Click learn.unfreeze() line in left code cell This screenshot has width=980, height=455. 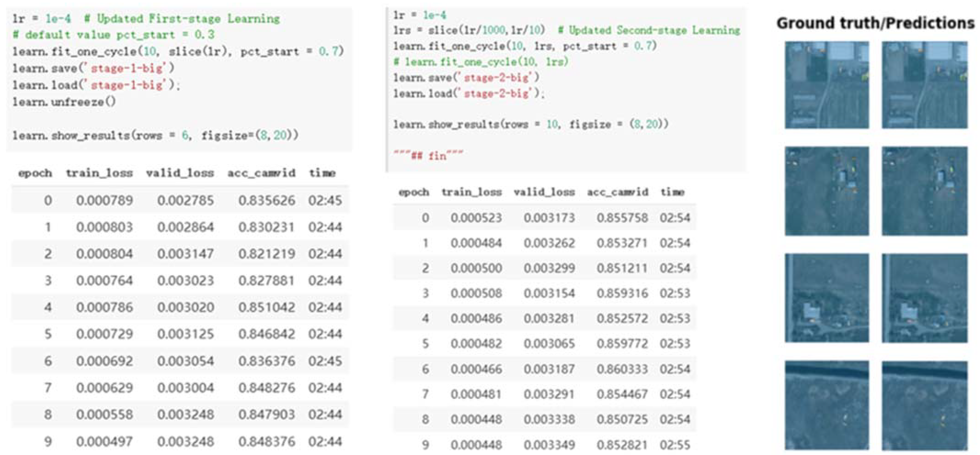[64, 102]
